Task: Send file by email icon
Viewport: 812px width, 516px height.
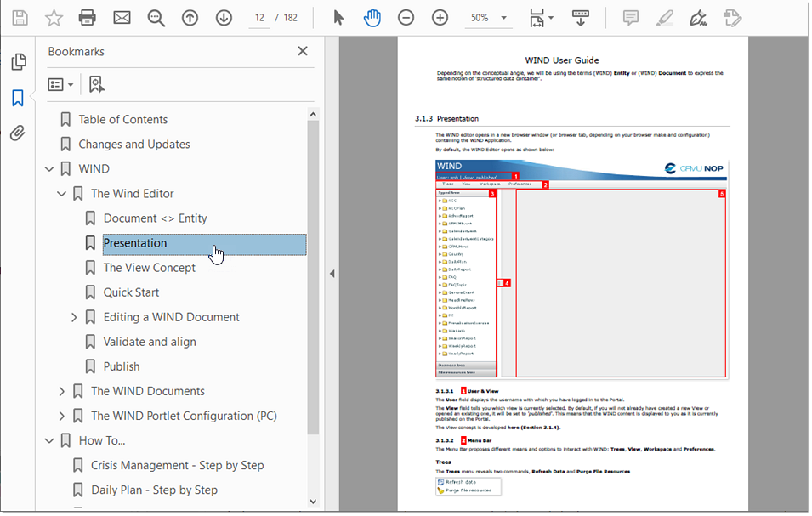Action: click(122, 18)
